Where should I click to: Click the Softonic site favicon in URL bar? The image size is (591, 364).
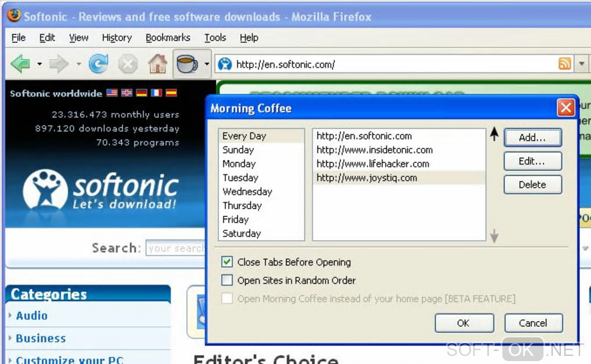click(225, 64)
